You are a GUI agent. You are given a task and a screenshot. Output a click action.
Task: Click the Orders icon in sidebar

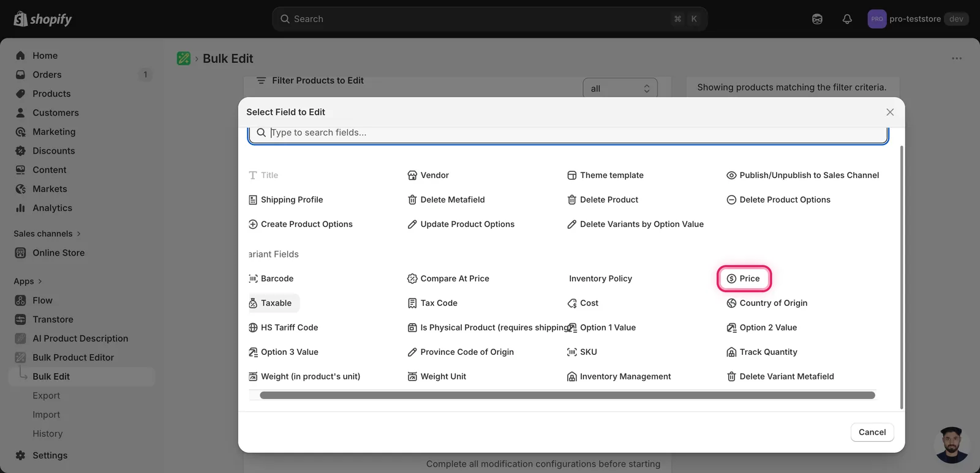click(x=20, y=75)
